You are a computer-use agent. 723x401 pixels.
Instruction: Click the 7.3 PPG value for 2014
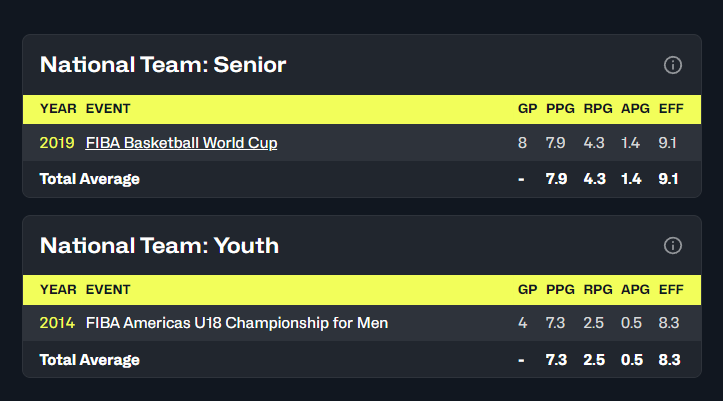(555, 323)
